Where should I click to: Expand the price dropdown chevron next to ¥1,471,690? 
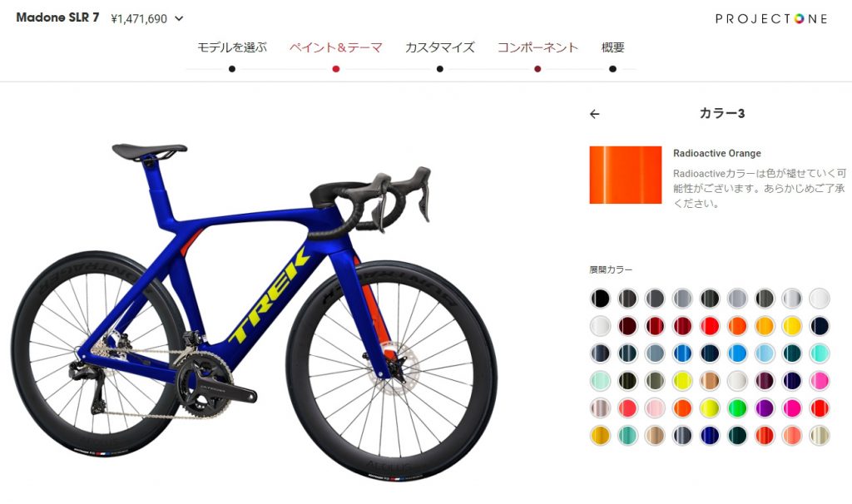tap(179, 18)
